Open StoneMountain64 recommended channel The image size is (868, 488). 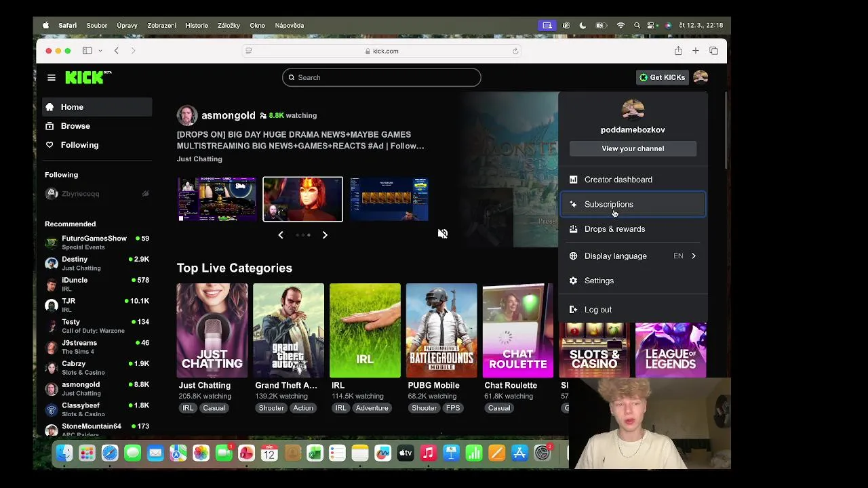point(97,430)
